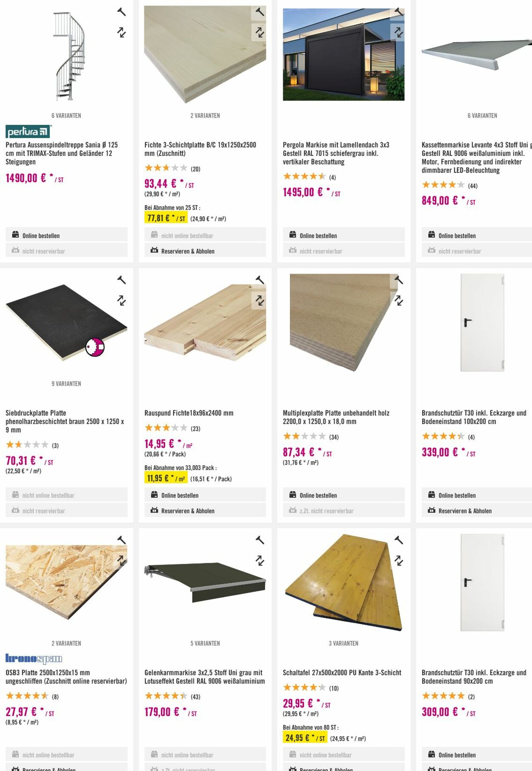
Task: Expand the 5 Varianten of the Gelenkarmmarkise
Action: tap(206, 644)
